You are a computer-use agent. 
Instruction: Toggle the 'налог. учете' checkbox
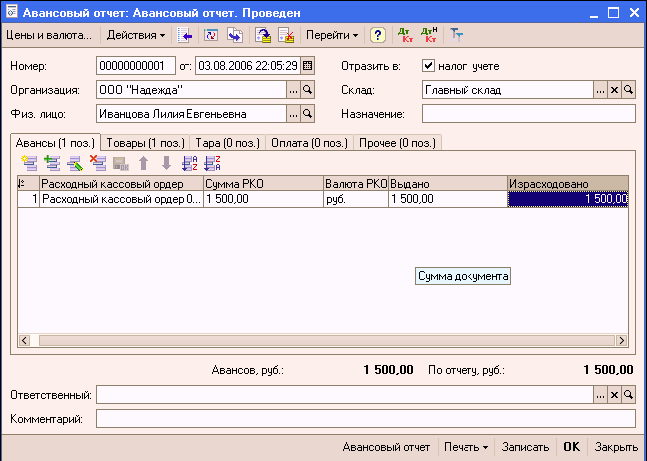(x=429, y=66)
